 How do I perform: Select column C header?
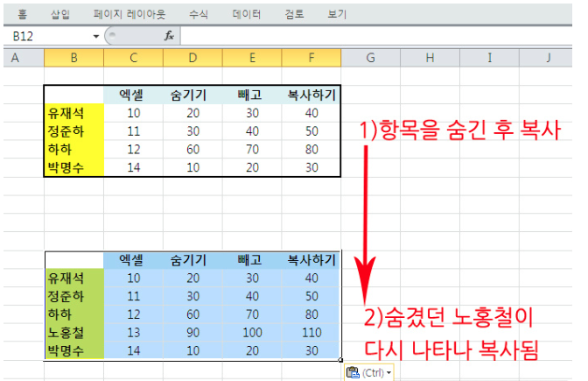134,58
